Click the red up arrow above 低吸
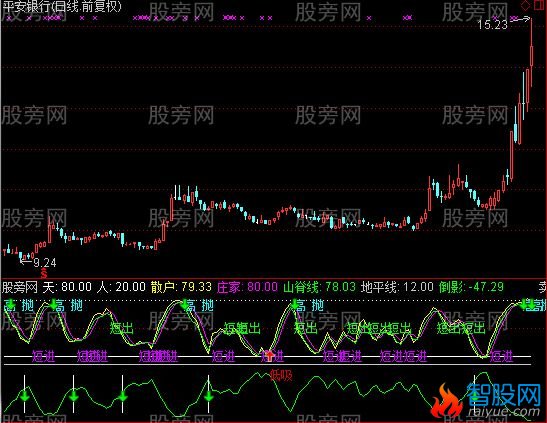 269,355
